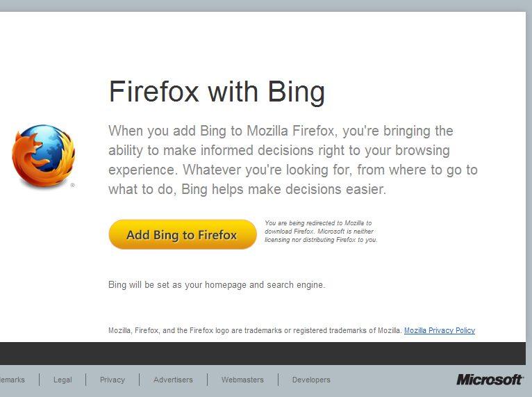The height and width of the screenshot is (397, 532).
Task: Open the Privacy footer link
Action: click(x=113, y=380)
